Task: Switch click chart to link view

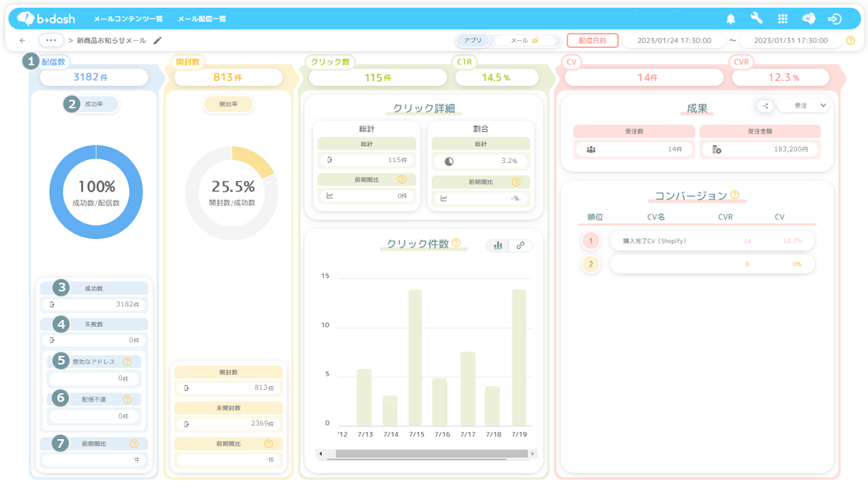Action: 521,245
